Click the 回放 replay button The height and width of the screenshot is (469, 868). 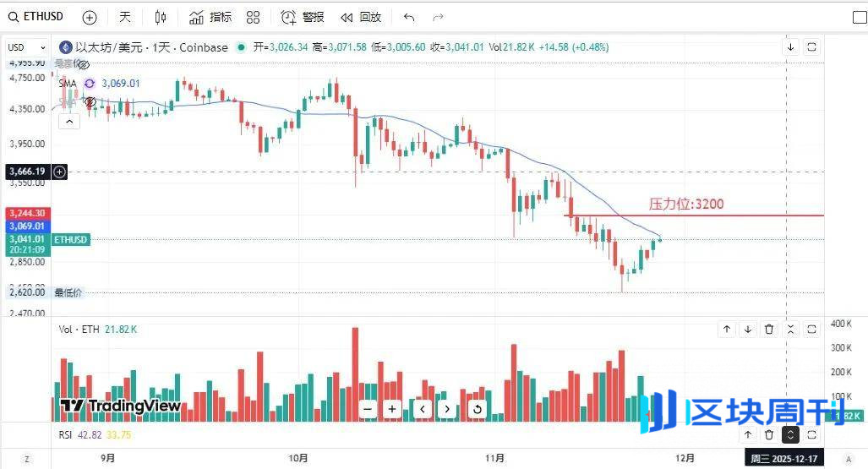click(361, 17)
